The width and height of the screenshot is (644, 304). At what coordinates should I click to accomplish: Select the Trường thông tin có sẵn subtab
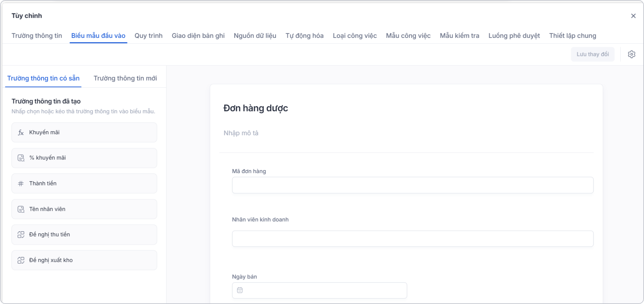(43, 78)
